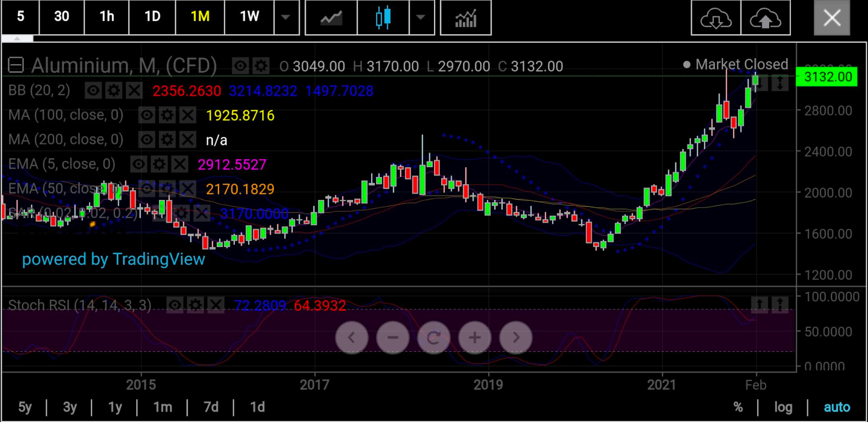Reset the chart view

coord(433,338)
